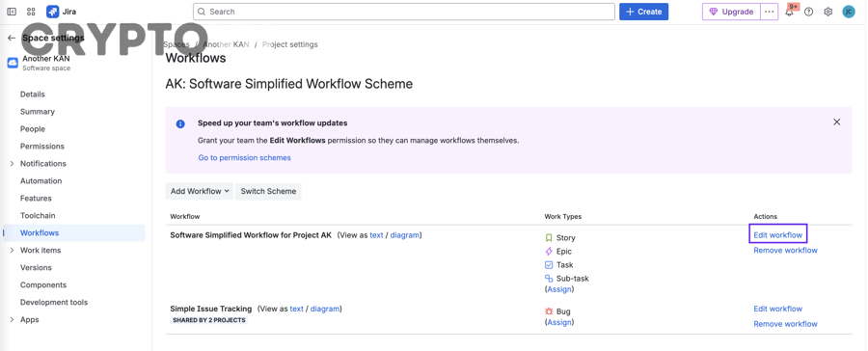Go back using the Space settings arrow
This screenshot has width=868, height=351.
[x=12, y=39]
